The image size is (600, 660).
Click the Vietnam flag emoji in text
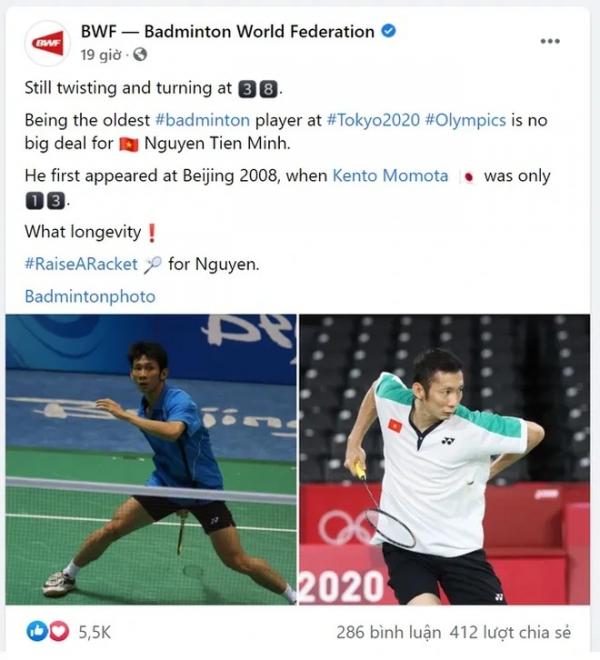129,144
